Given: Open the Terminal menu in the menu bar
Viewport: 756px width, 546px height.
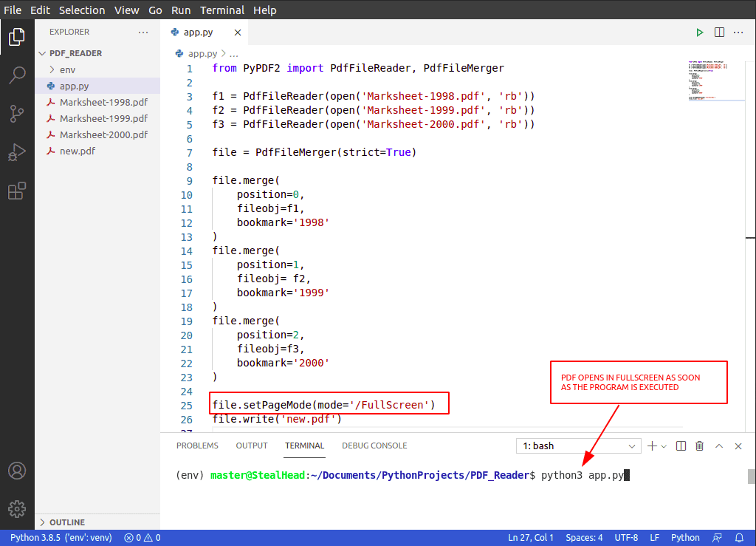Looking at the screenshot, I should pyautogui.click(x=221, y=10).
